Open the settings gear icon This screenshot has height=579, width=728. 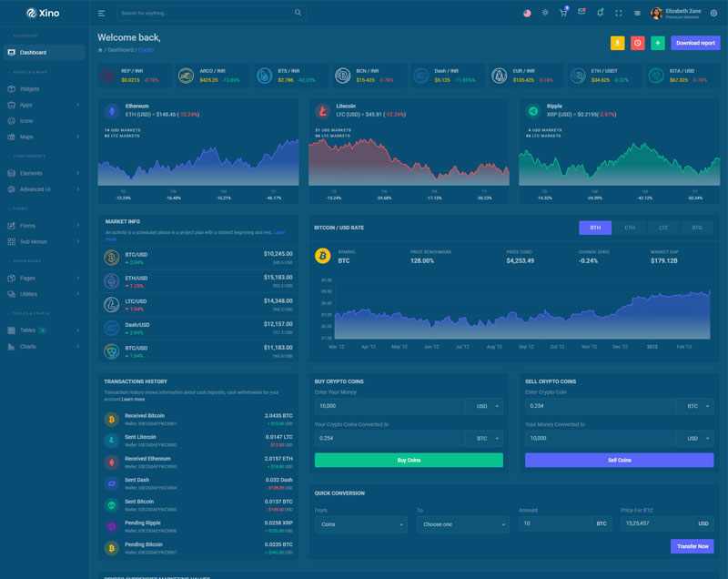(713, 14)
